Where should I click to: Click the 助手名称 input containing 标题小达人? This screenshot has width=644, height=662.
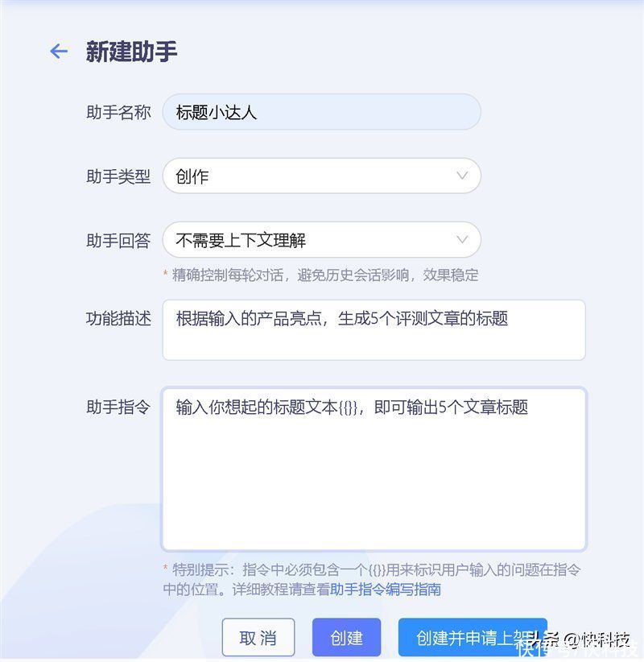321,112
